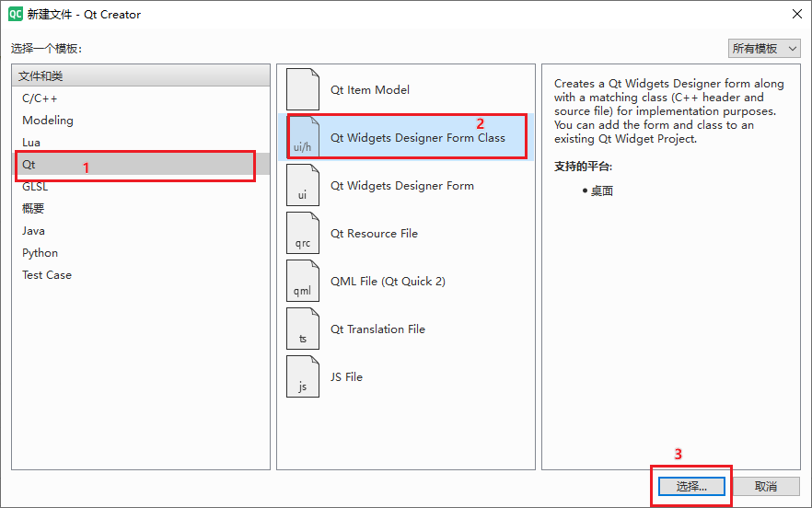Select the Qt category
Image resolution: width=812 pixels, height=508 pixels.
pos(141,165)
